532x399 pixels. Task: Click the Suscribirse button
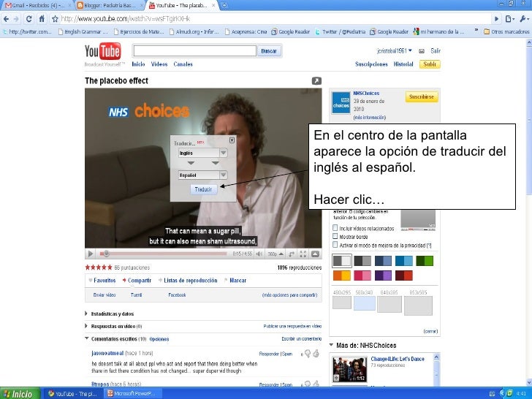pos(422,96)
